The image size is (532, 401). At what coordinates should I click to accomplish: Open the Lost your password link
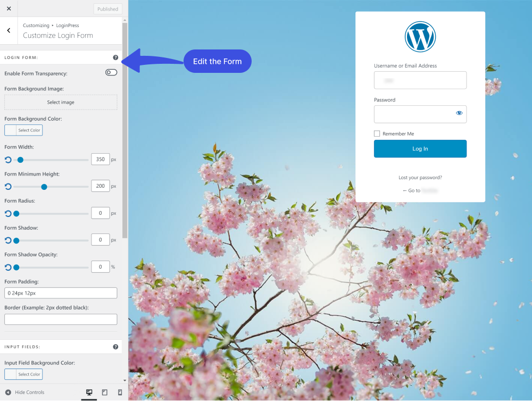coord(420,178)
